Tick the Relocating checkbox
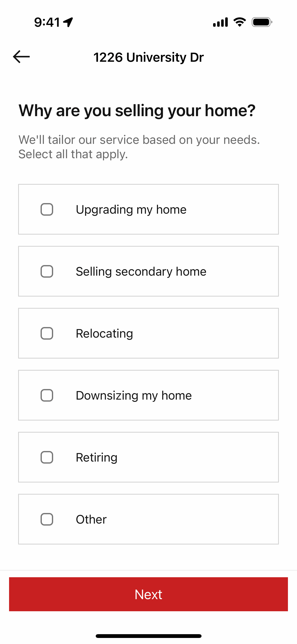 click(47, 333)
